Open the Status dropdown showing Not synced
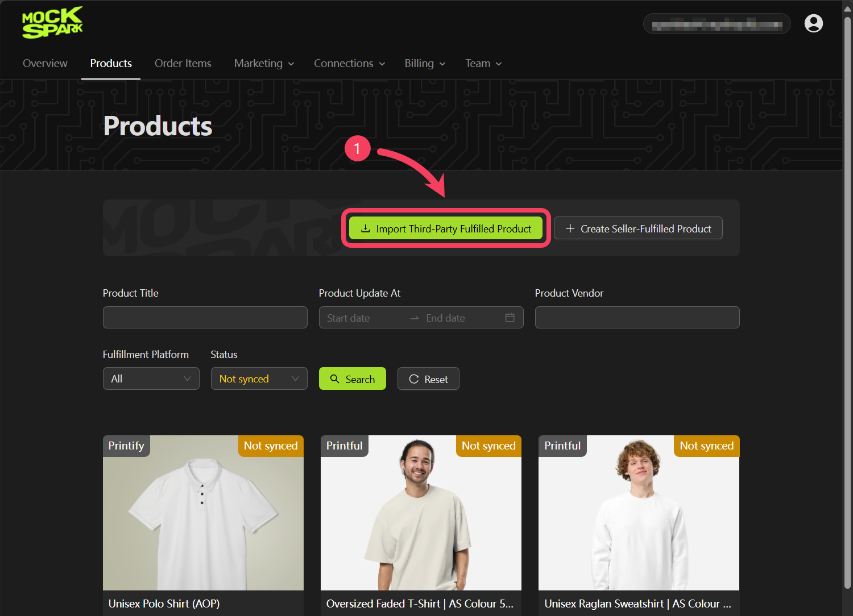The image size is (853, 616). pos(259,378)
